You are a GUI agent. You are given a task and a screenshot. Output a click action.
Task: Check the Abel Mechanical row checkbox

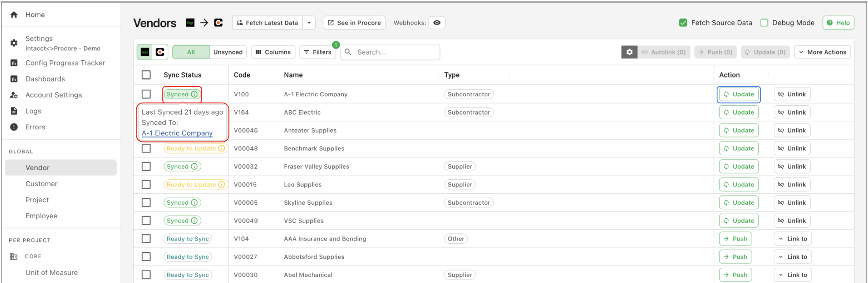(x=146, y=275)
